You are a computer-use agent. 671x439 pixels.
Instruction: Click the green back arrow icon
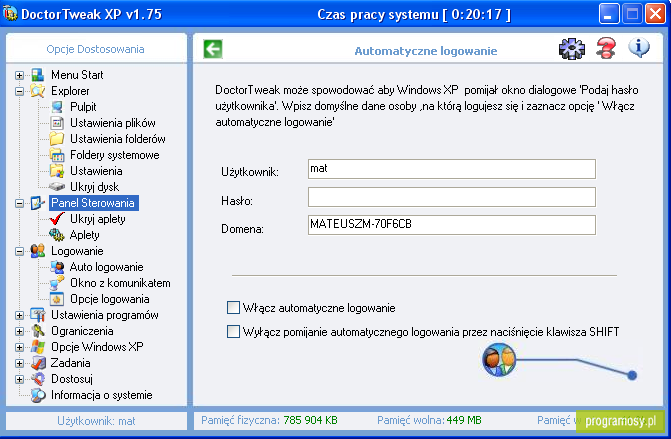pyautogui.click(x=213, y=49)
